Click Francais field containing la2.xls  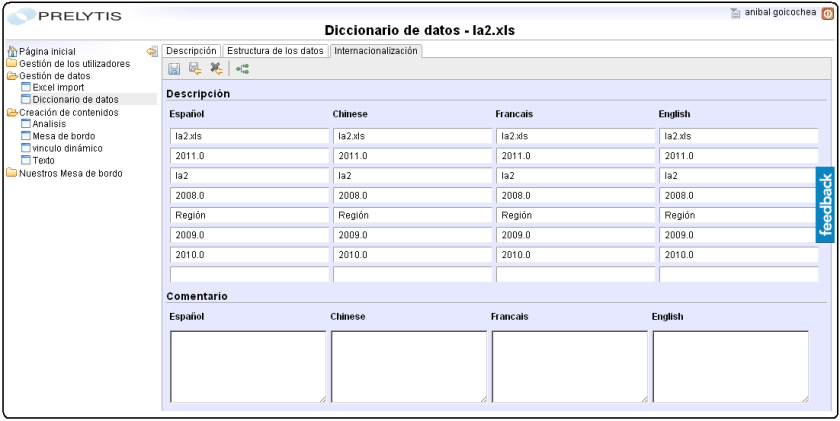575,136
